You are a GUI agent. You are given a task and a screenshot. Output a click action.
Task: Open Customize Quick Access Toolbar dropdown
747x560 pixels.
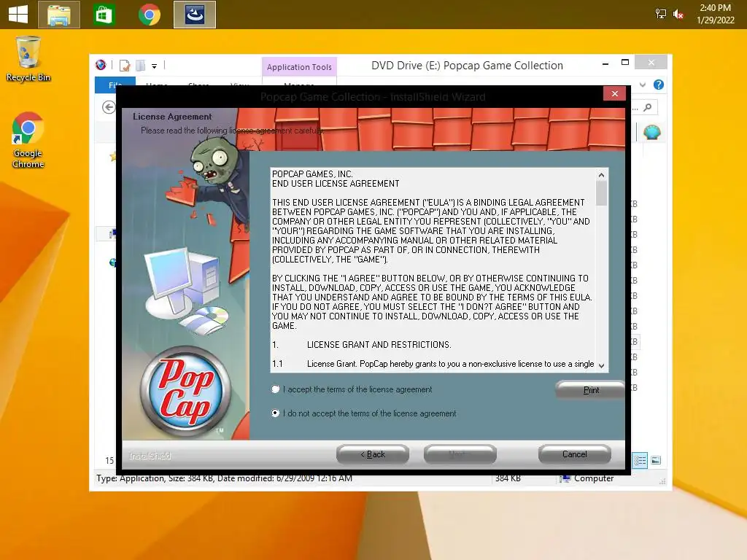pyautogui.click(x=155, y=66)
